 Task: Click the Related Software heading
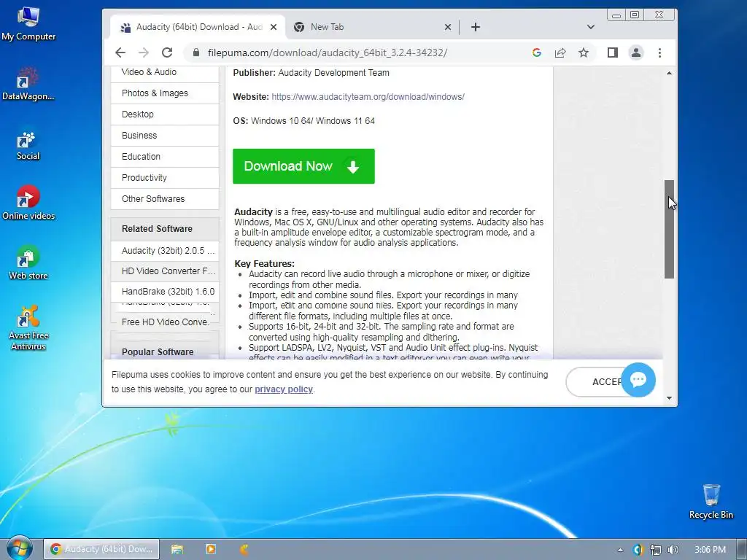click(x=158, y=228)
